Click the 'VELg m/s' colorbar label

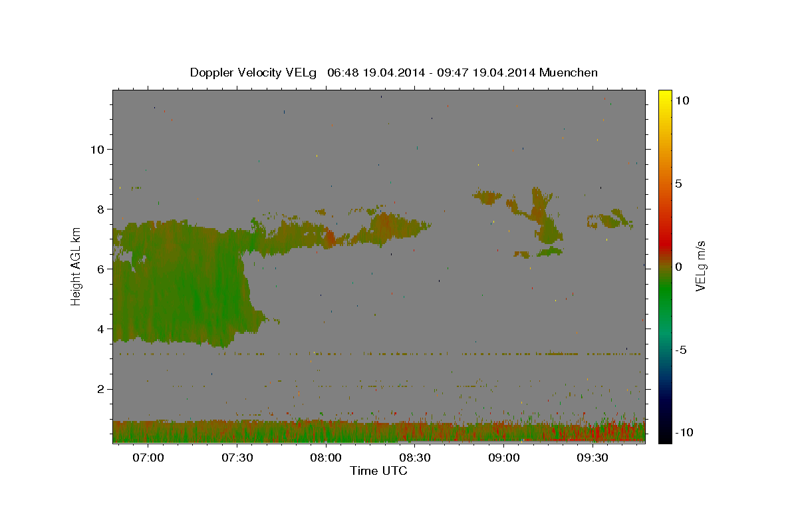[x=701, y=265]
